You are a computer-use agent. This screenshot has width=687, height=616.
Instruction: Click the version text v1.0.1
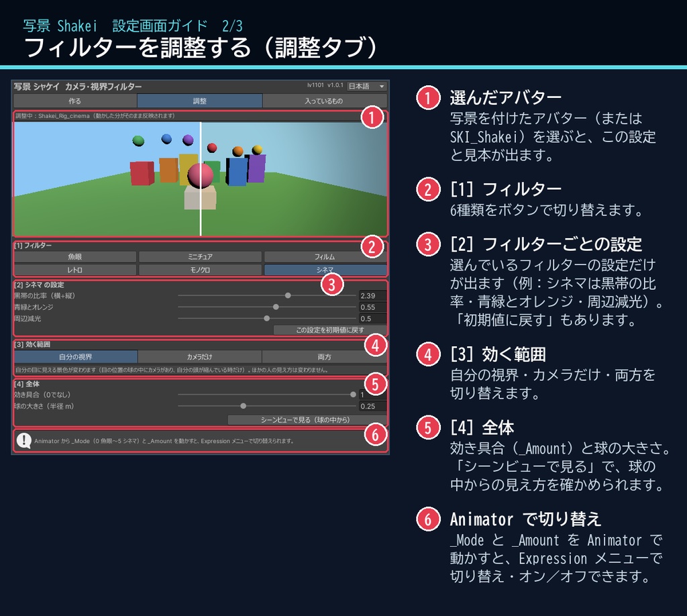pyautogui.click(x=335, y=85)
